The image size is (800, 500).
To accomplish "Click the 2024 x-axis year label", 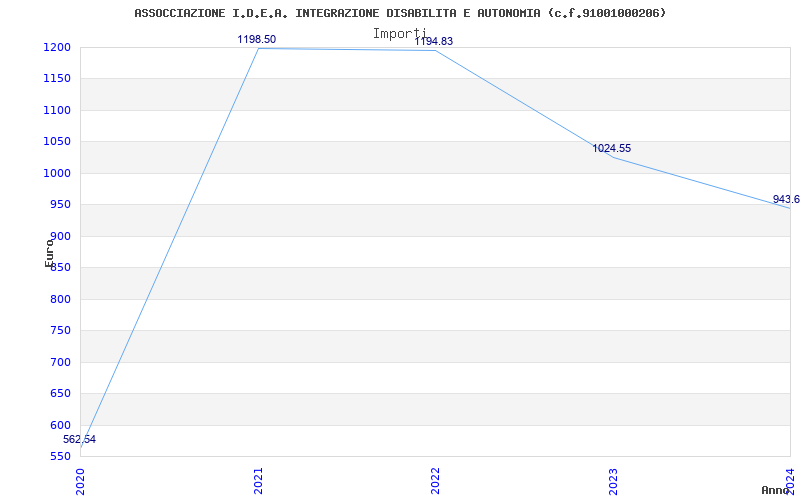I will coord(790,481).
